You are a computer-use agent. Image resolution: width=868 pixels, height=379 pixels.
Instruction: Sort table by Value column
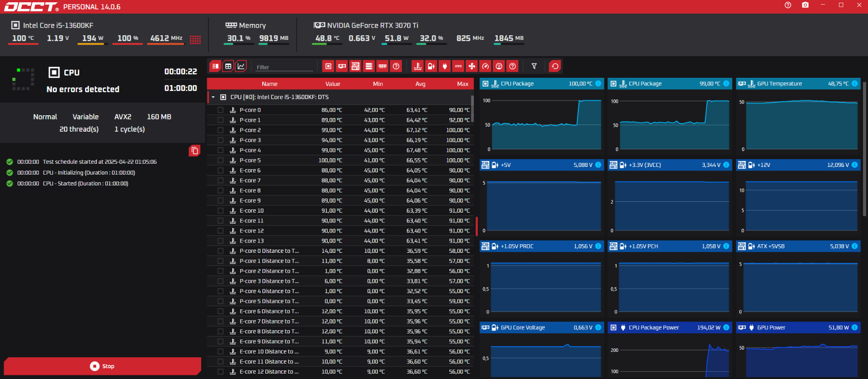333,84
